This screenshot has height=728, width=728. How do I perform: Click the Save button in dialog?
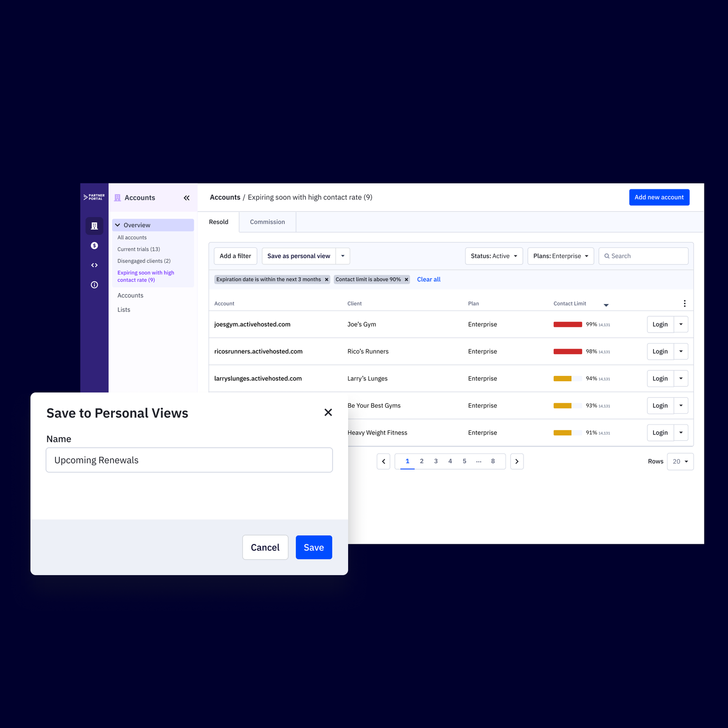pos(313,547)
